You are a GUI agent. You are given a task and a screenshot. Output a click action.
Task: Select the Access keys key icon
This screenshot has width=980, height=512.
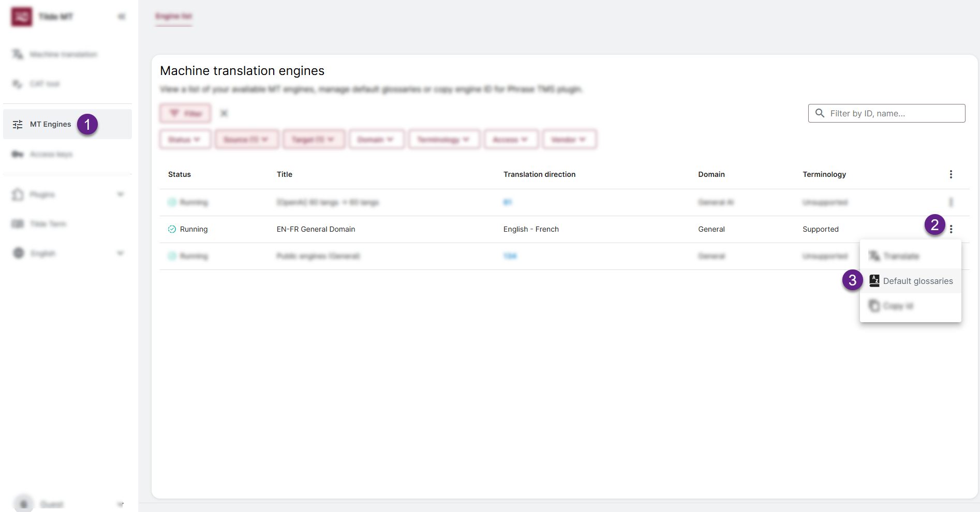coord(18,154)
